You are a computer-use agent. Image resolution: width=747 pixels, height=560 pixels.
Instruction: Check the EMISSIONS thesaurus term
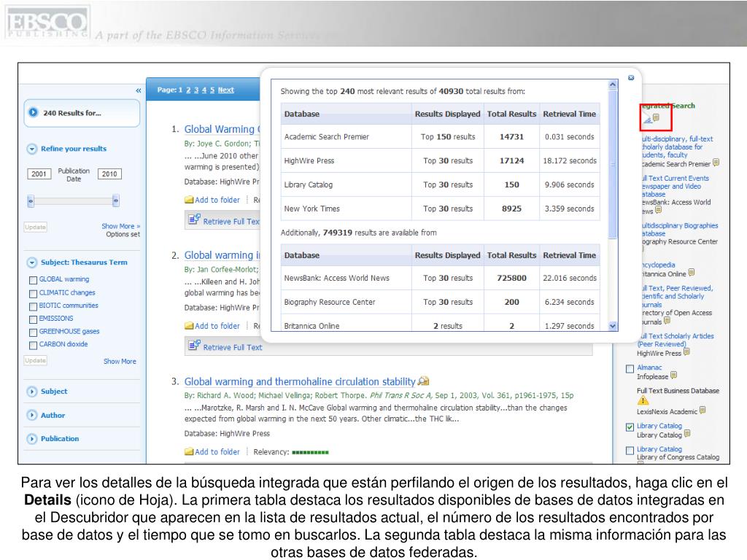click(x=33, y=319)
